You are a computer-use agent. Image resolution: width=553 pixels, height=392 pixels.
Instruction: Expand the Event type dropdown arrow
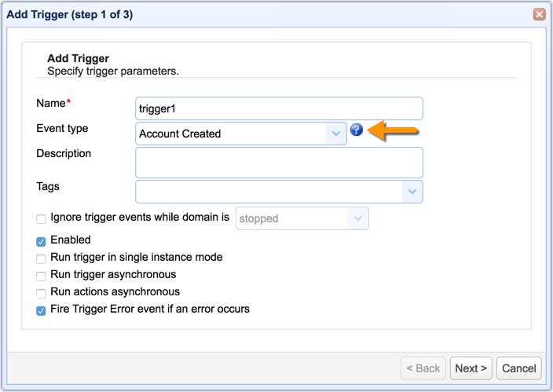pos(336,134)
